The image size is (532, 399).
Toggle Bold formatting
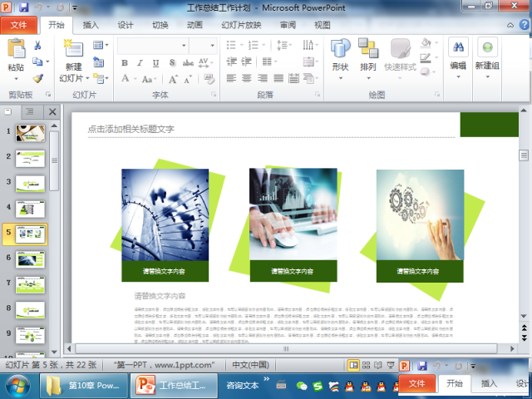[x=125, y=62]
